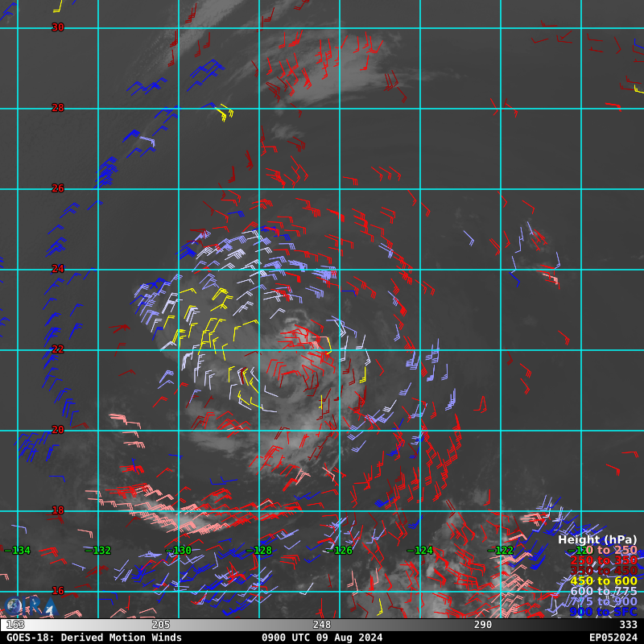644x644 pixels.
Task: Click the EP052024 storm identifier
Action: pyautogui.click(x=613, y=638)
